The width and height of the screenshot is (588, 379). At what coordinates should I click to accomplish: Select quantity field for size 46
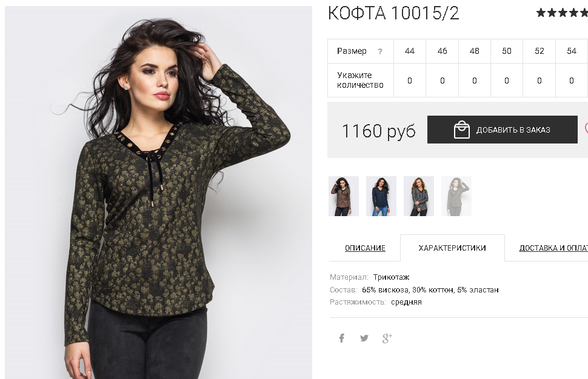pos(442,81)
